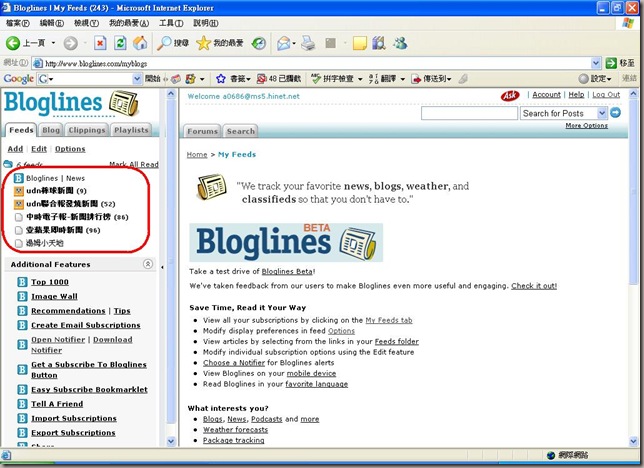
Task: Select the Bloglines | News feed
Action: (x=55, y=178)
